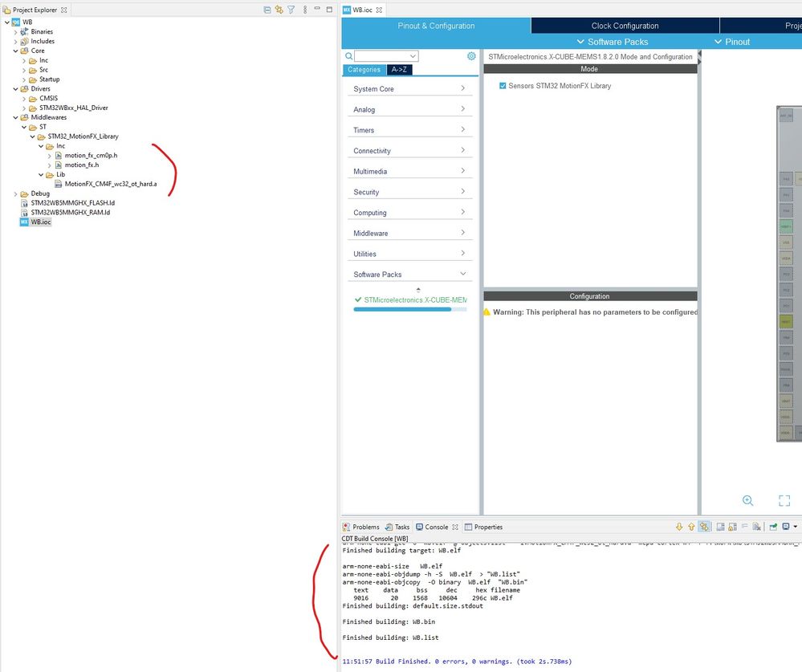Open the Project Explorer filter funnel icon
Viewport: 802px width, 672px height.
tap(291, 10)
